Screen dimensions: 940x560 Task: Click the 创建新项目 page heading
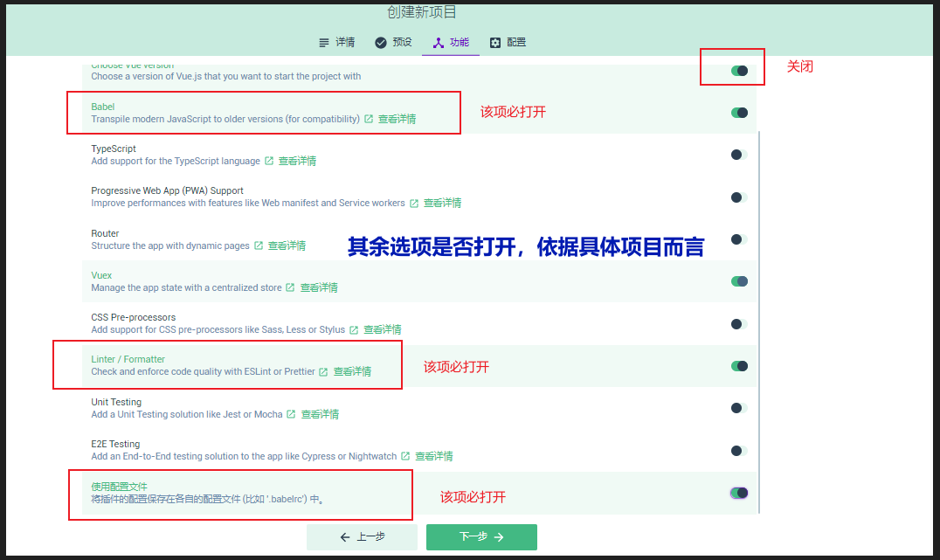421,11
